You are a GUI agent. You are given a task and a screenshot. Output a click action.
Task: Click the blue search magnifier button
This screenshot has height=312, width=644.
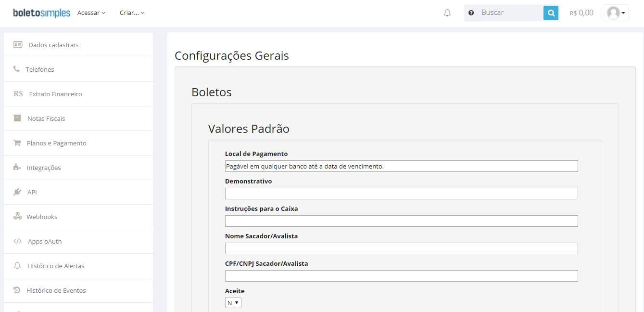[x=551, y=13]
